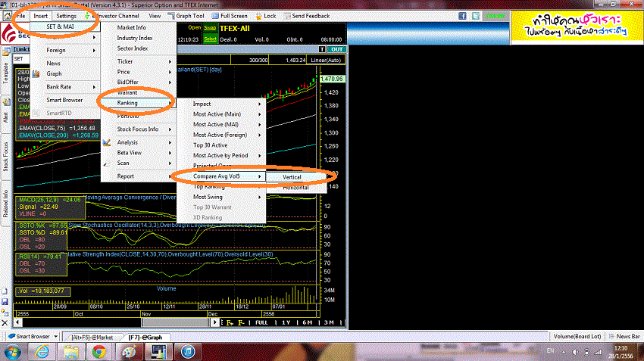Expand the Foreign submenu
This screenshot has height=361, width=644.
(x=66, y=50)
